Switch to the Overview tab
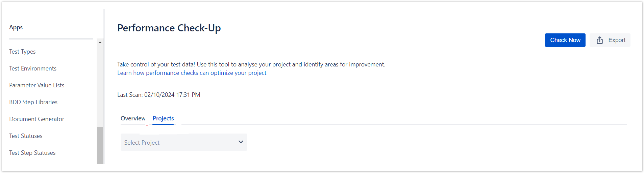Screen dimensions: 644x173 133,118
